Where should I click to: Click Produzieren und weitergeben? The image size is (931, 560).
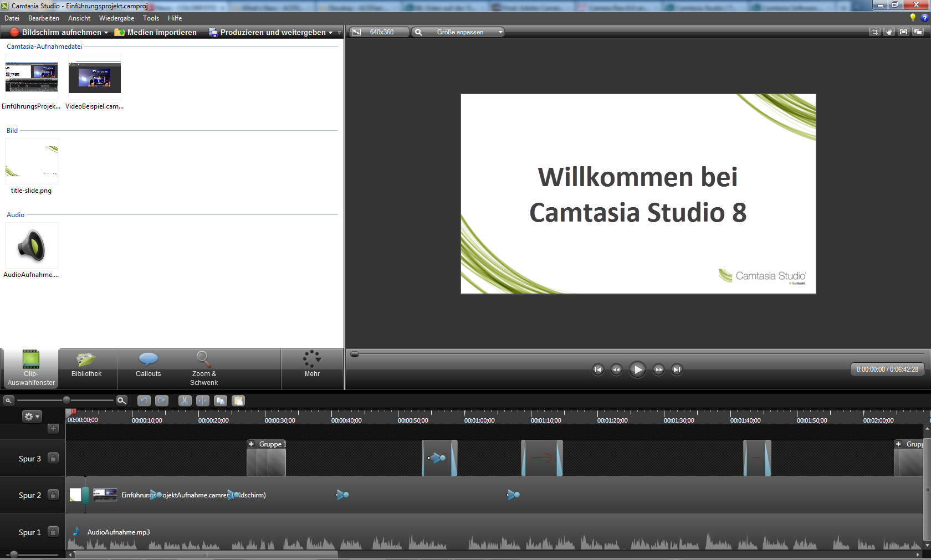click(267, 32)
